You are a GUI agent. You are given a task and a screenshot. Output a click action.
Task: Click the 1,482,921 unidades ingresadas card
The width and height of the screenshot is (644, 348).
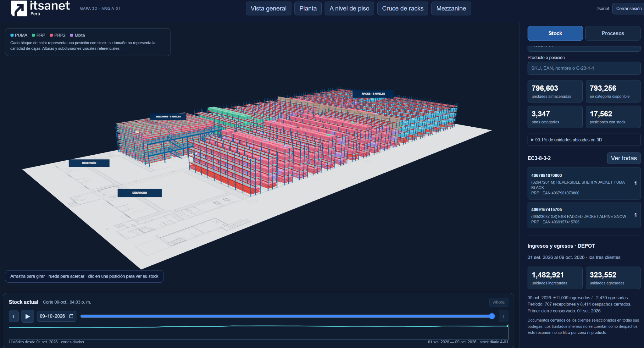click(x=555, y=278)
